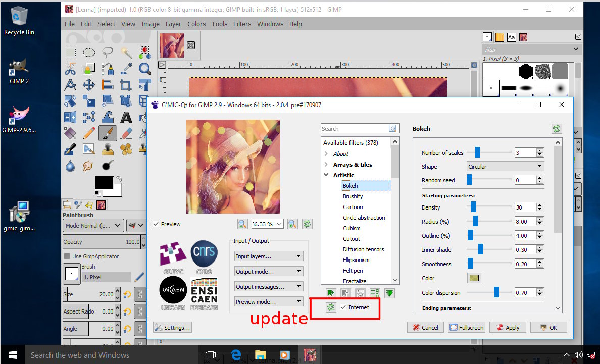Open the Output messages dropdown

pos(269,287)
